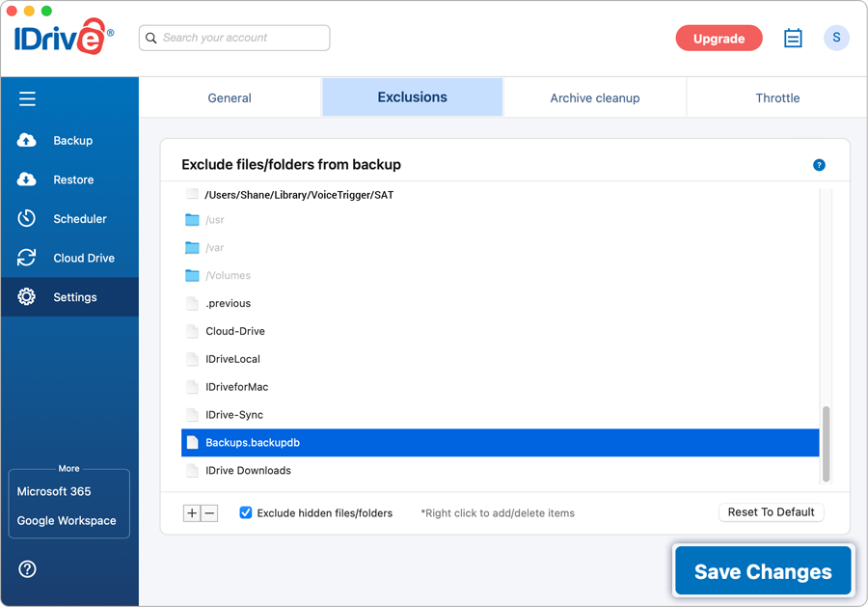Click the Cloud Drive sync icon
The image size is (868, 607).
pyautogui.click(x=27, y=258)
